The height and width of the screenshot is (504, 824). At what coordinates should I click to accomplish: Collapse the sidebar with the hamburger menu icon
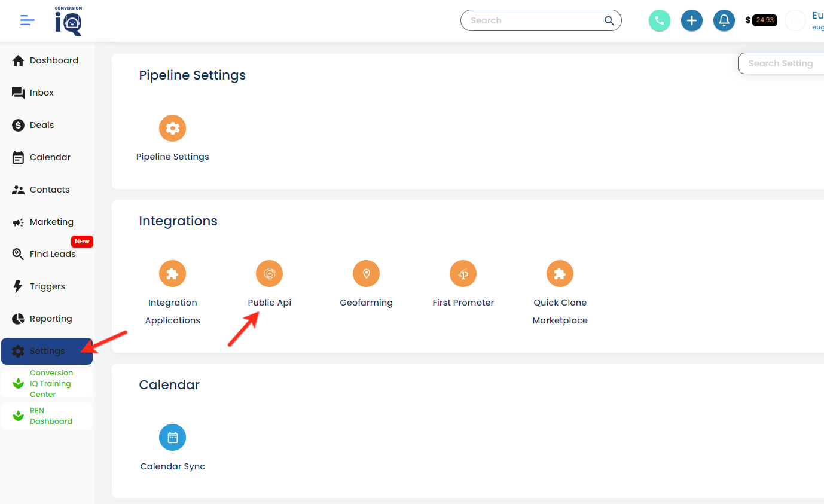(x=28, y=20)
